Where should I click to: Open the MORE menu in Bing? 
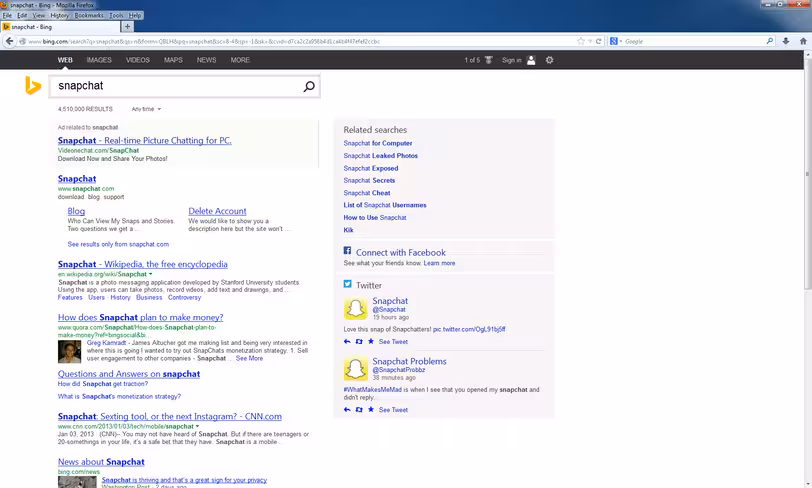(240, 60)
